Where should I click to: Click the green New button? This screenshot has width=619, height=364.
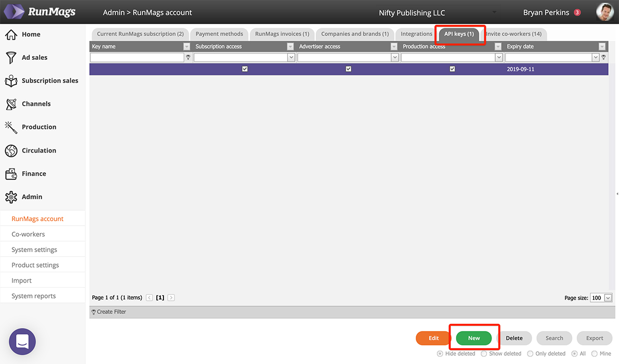pyautogui.click(x=474, y=338)
